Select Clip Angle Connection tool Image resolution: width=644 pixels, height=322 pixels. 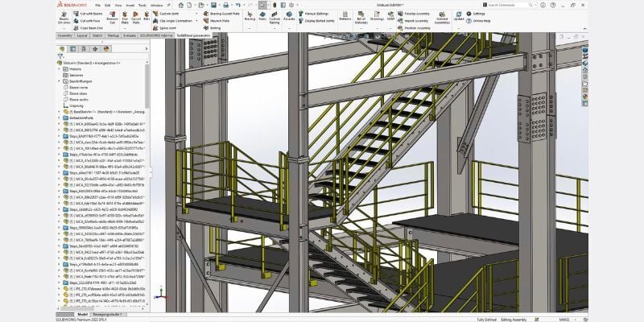[x=172, y=21]
